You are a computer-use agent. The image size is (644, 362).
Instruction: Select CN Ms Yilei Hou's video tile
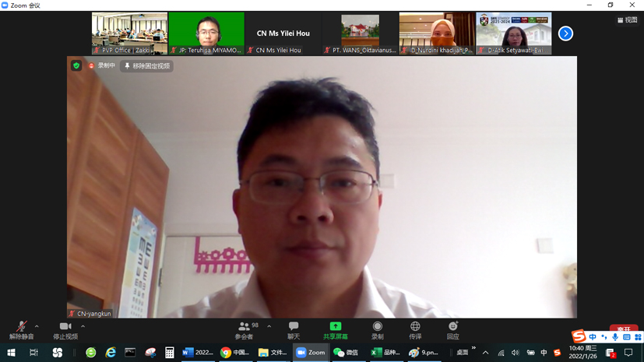283,33
